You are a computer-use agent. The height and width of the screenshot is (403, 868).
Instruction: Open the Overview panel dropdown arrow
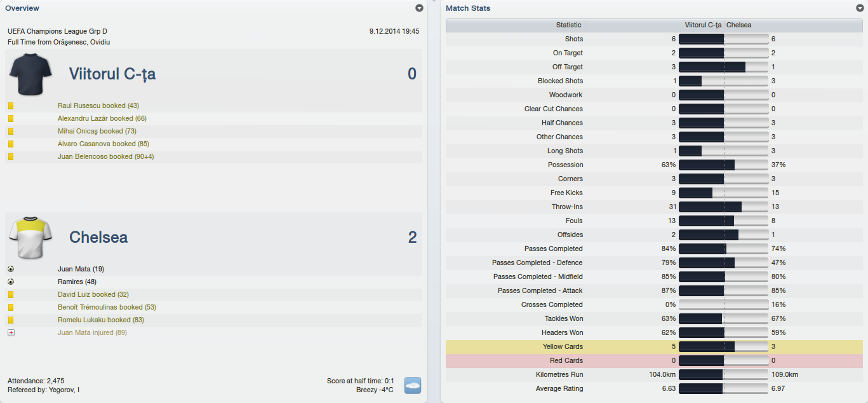tap(419, 8)
